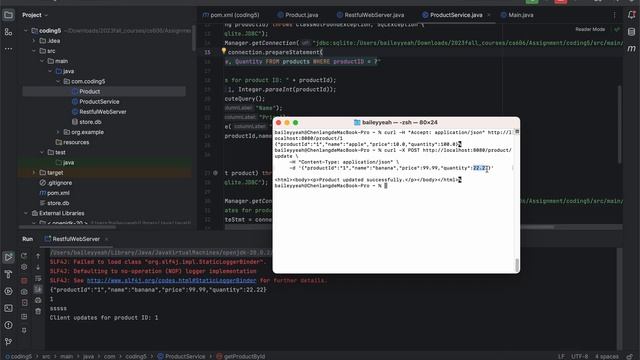Click 4 spaces indent in status bar
Screen dimensions: 640x360
point(607,356)
